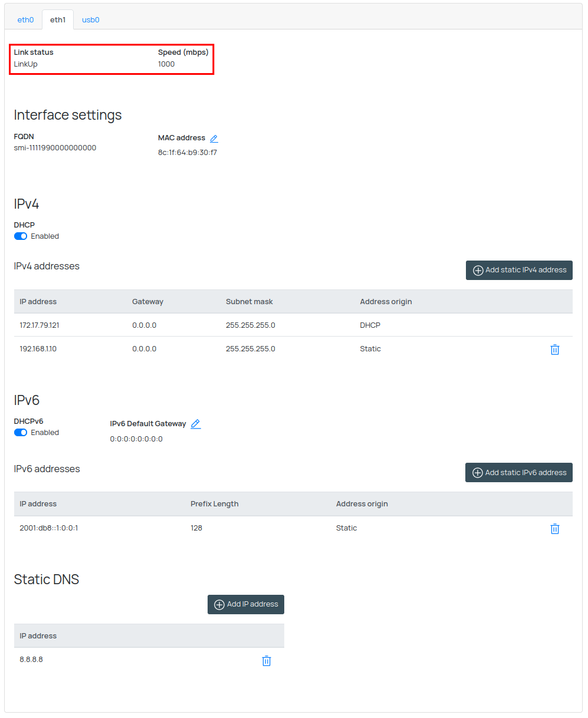The image size is (588, 718).
Task: Click the 172.17.79.121 DHCP address row
Action: 40,325
